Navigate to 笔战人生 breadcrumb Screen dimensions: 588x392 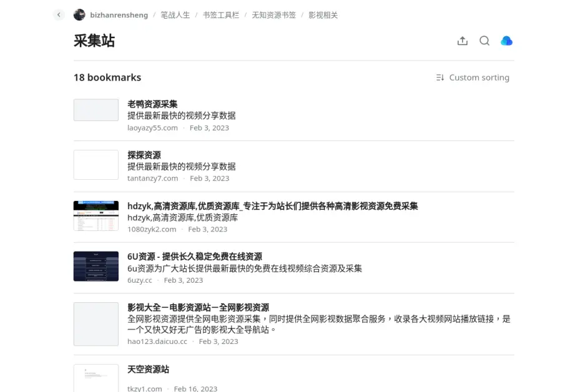(175, 15)
